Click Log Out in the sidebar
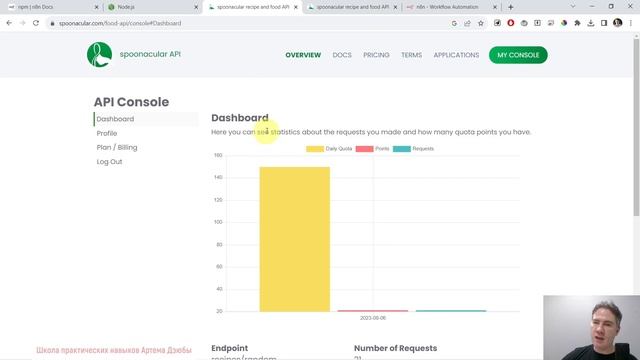Viewport: 640px width, 360px height. [x=109, y=162]
